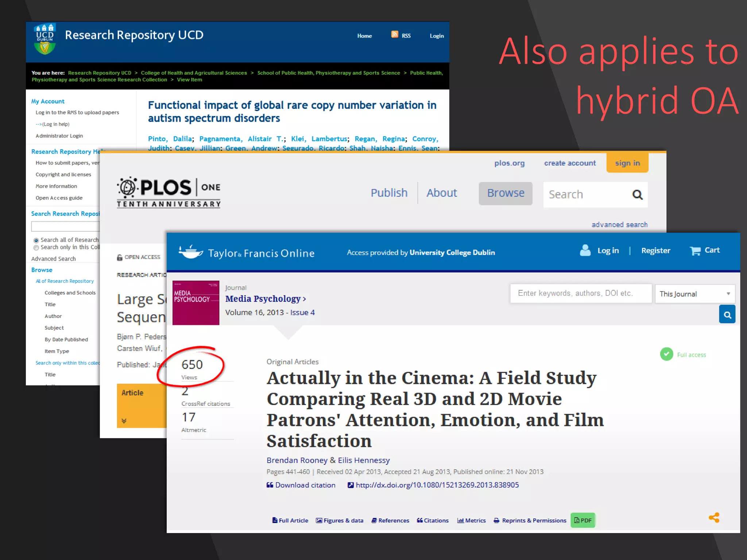Click the blue journal search button
Screen dimensions: 747x560
tap(727, 315)
